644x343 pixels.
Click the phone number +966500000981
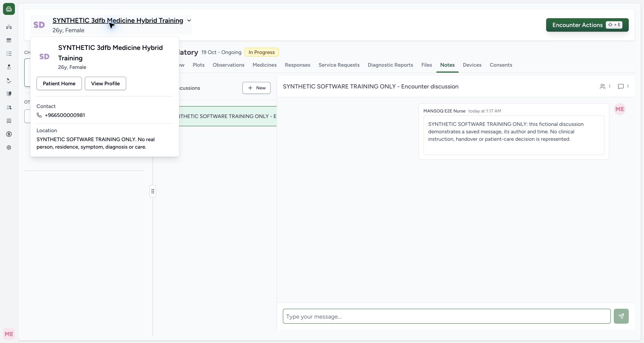point(65,115)
